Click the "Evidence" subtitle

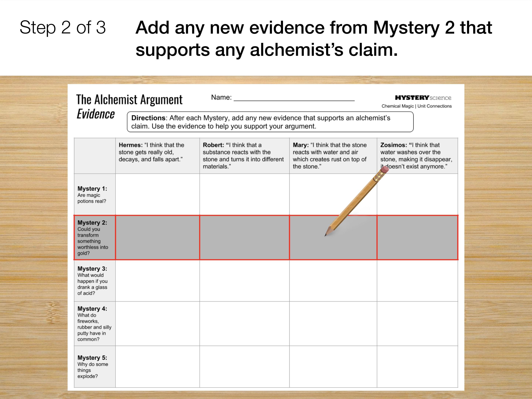96,114
